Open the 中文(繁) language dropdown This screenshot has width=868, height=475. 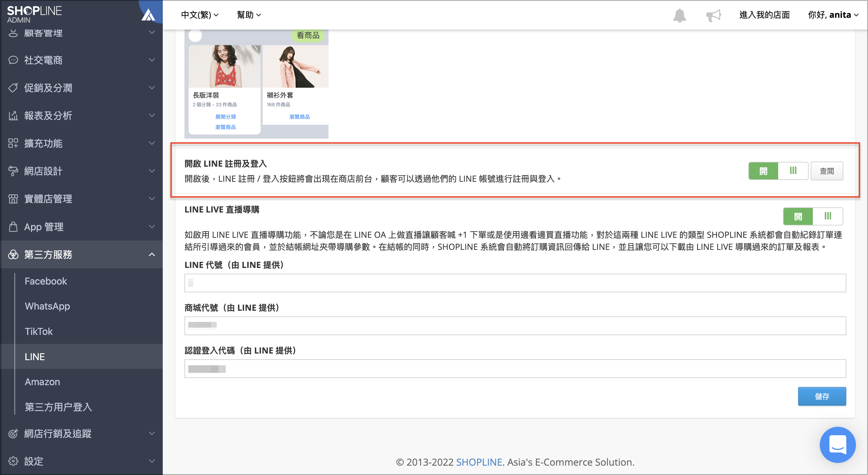(200, 15)
